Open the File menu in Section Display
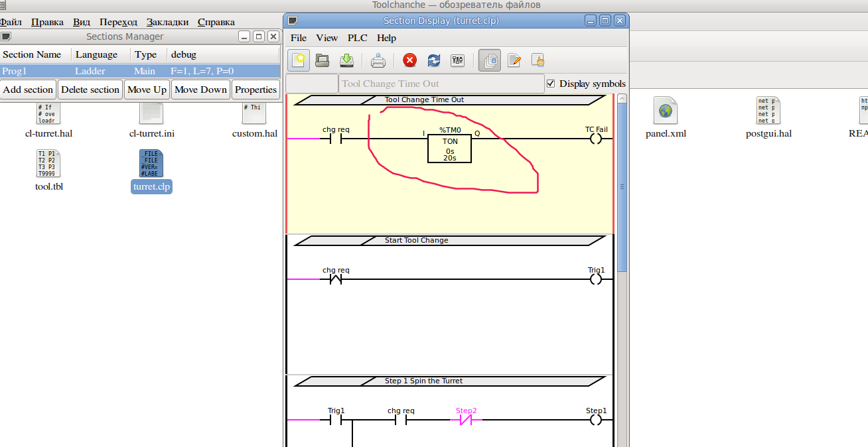The height and width of the screenshot is (447, 868). tap(299, 38)
